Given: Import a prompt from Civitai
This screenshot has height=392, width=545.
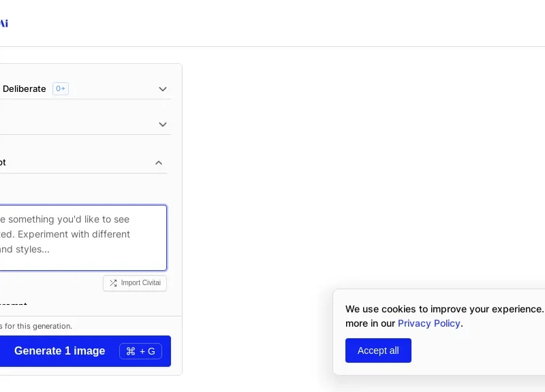Looking at the screenshot, I should coord(135,283).
